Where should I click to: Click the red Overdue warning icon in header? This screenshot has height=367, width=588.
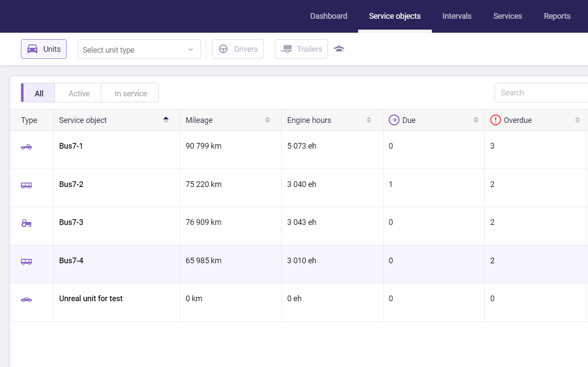click(496, 120)
